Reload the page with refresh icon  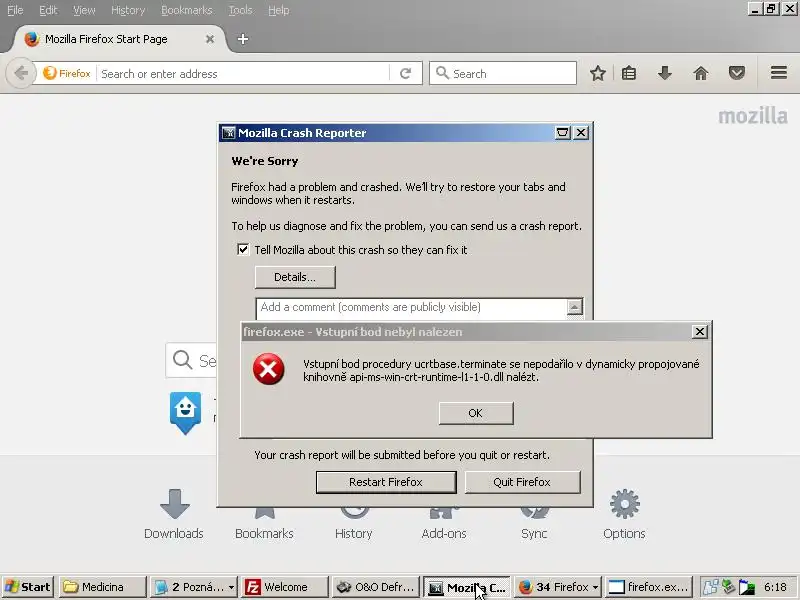pyautogui.click(x=406, y=73)
